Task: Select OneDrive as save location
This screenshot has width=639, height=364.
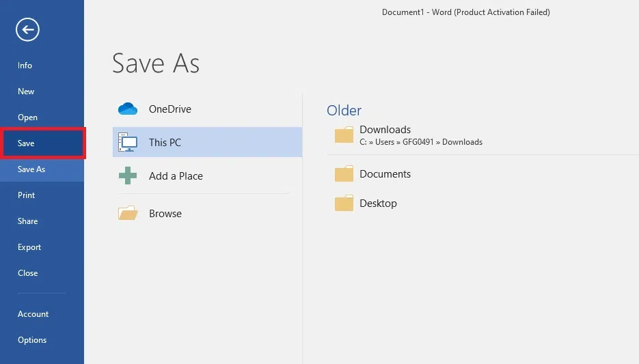Action: click(170, 109)
